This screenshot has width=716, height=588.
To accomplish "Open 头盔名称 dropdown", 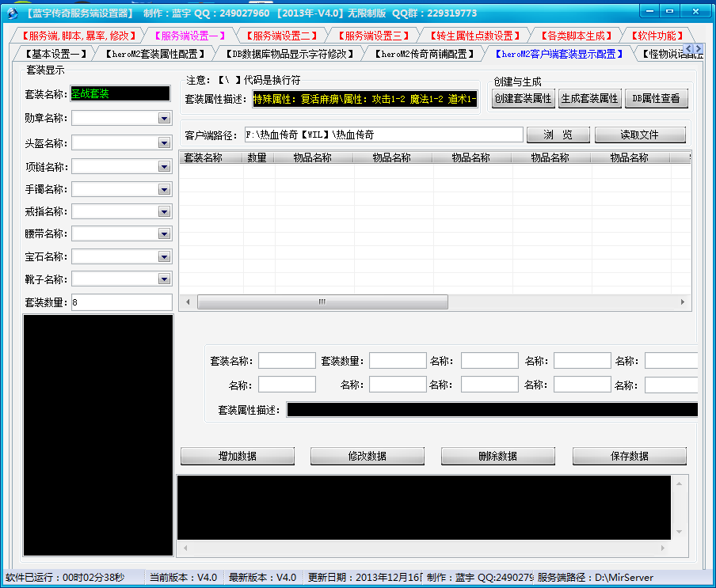I will coord(165,143).
